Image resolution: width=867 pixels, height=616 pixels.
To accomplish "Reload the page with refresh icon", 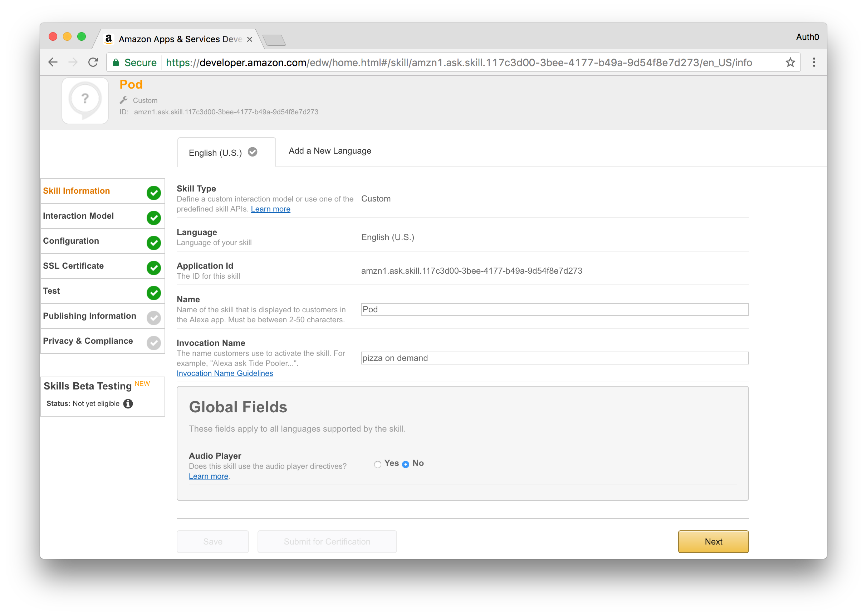I will click(x=93, y=62).
